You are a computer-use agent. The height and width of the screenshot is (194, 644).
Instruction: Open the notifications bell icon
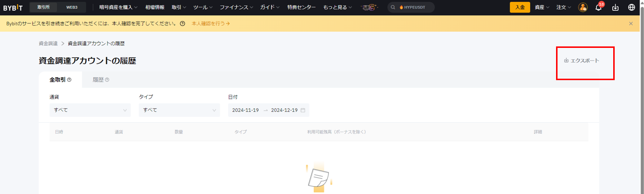coord(599,7)
